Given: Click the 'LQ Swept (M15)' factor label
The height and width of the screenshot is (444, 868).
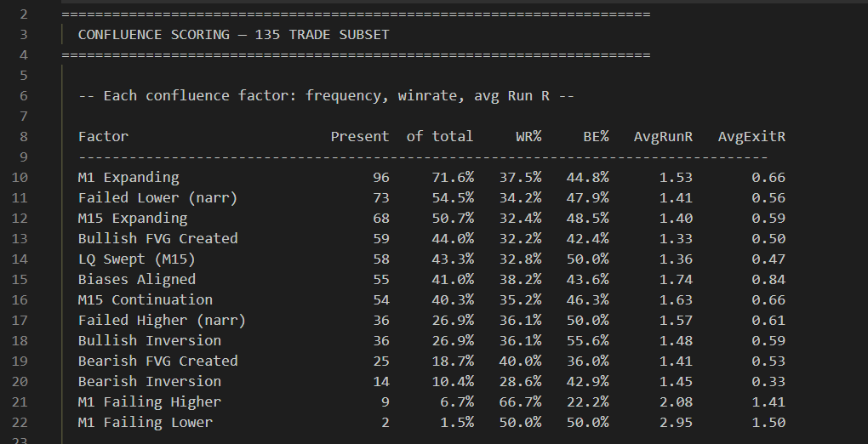Looking at the screenshot, I should coord(137,259).
